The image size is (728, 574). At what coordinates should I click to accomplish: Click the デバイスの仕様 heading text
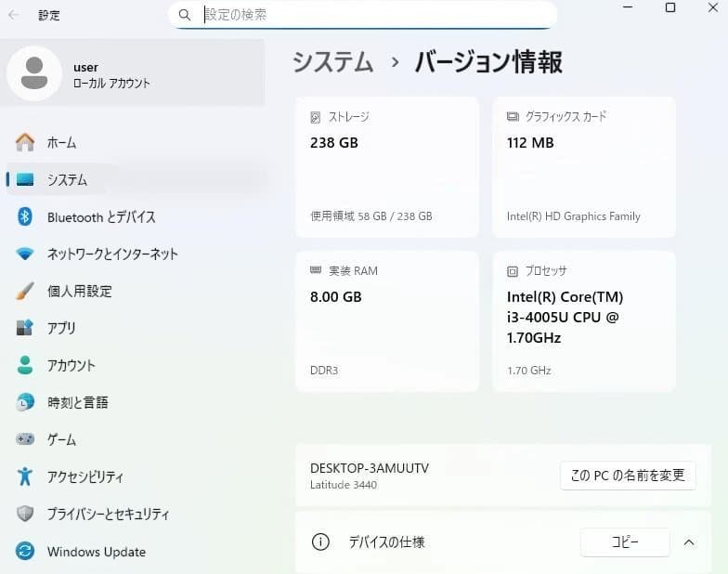(386, 542)
